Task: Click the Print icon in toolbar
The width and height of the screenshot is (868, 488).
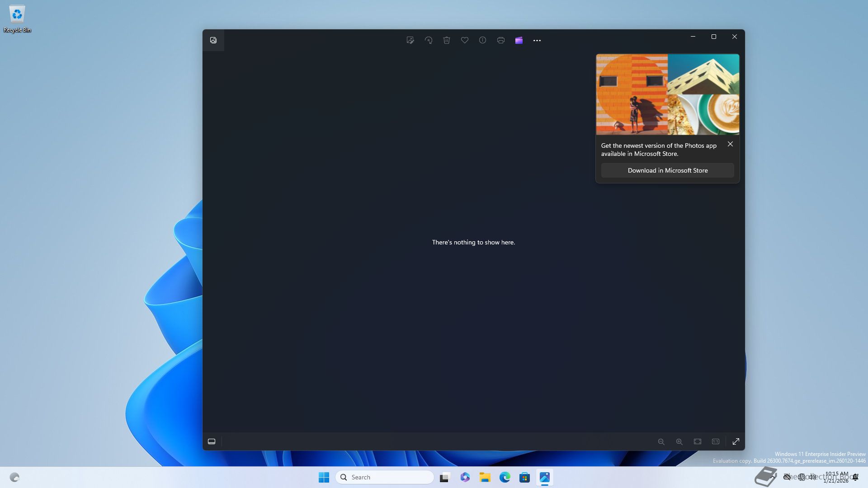Action: pos(501,40)
